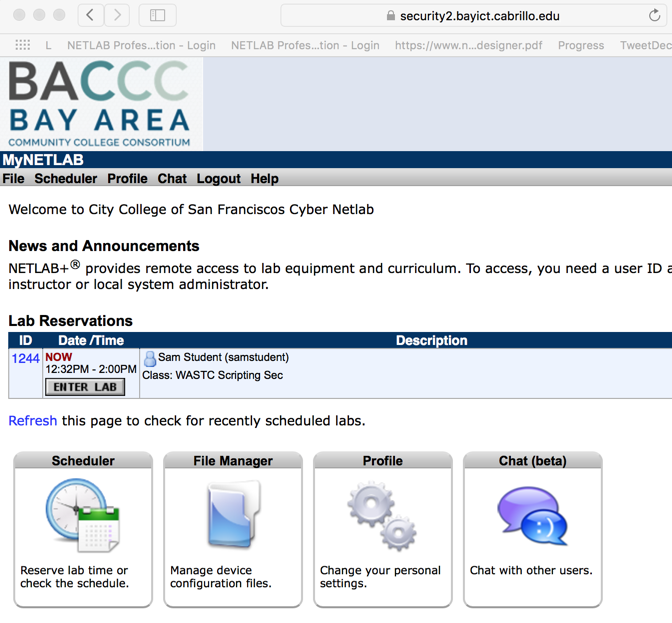Open first NETLAB Profes...tion - Login bookmark

pos(141,45)
